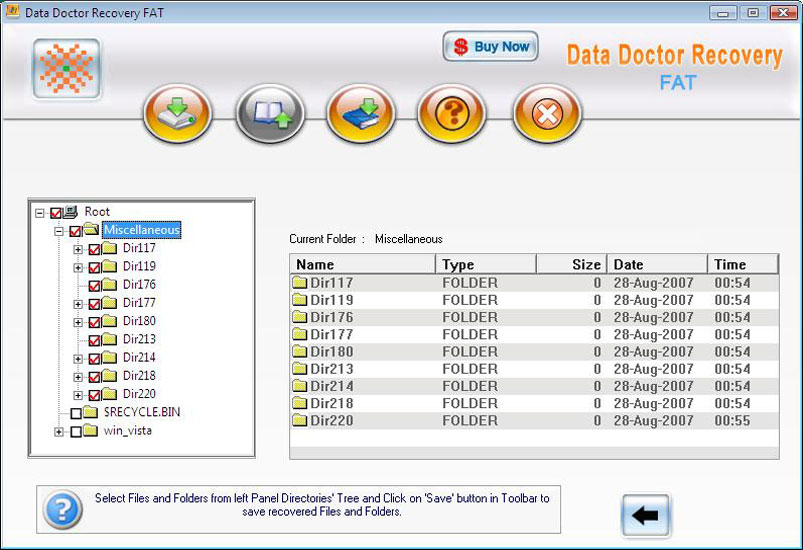Image resolution: width=803 pixels, height=550 pixels.
Task: Uncheck the Dir176 checkbox in tree
Action: point(94,286)
